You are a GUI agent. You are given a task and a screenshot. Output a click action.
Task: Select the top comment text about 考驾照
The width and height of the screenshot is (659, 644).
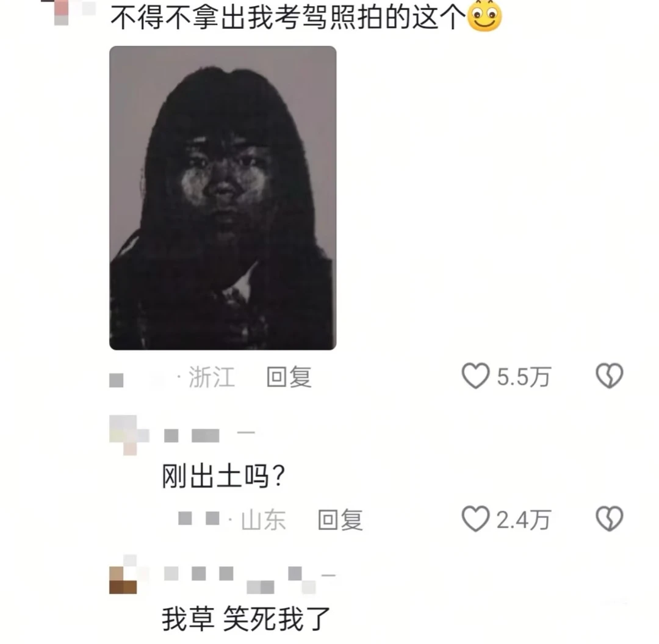[288, 18]
